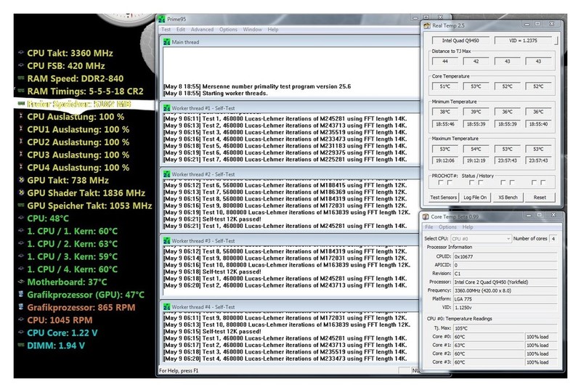Click the Prime95 icon in the title bar
The width and height of the screenshot is (581, 392).
click(161, 19)
